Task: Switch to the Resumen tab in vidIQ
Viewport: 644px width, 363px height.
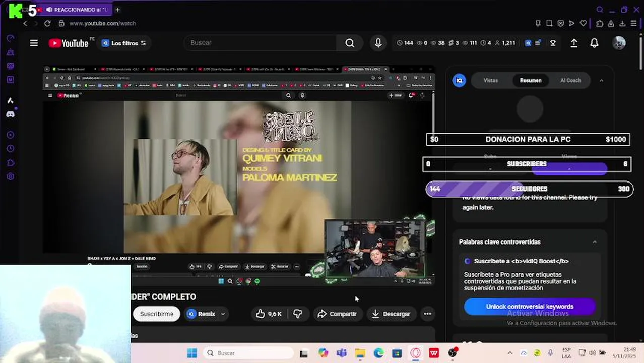Action: pyautogui.click(x=531, y=80)
